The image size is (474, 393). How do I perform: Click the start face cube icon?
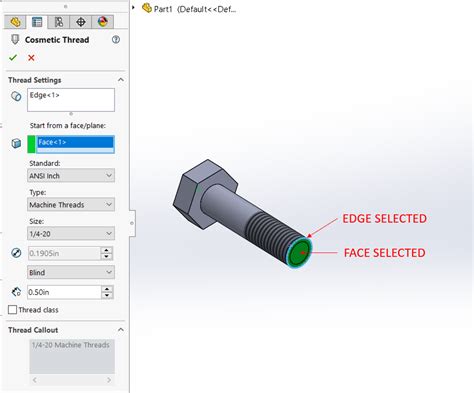16,144
